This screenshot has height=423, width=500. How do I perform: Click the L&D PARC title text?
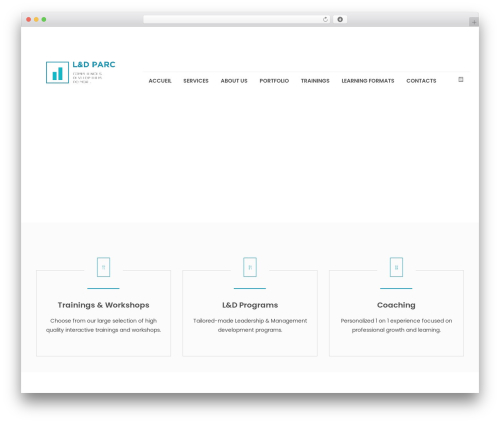tap(94, 65)
